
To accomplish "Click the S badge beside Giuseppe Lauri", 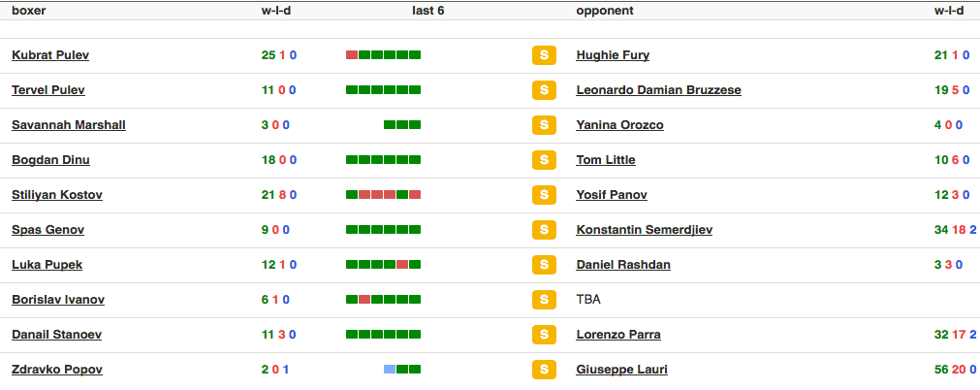I will (544, 370).
